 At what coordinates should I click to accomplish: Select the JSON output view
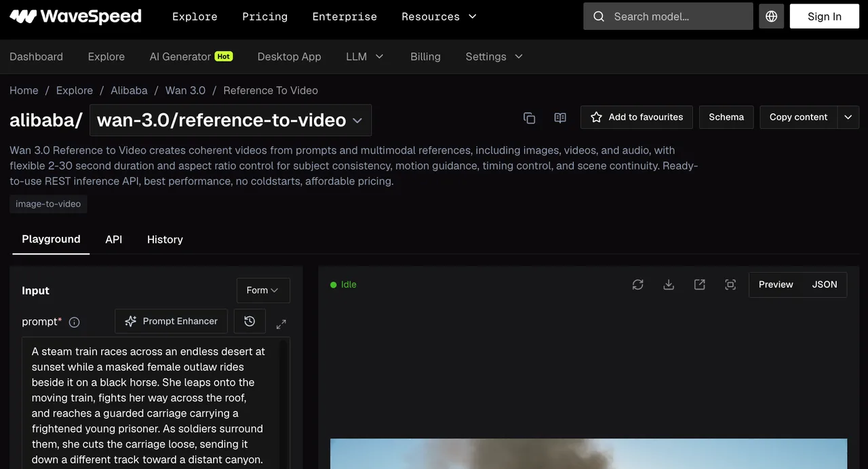[x=825, y=284]
